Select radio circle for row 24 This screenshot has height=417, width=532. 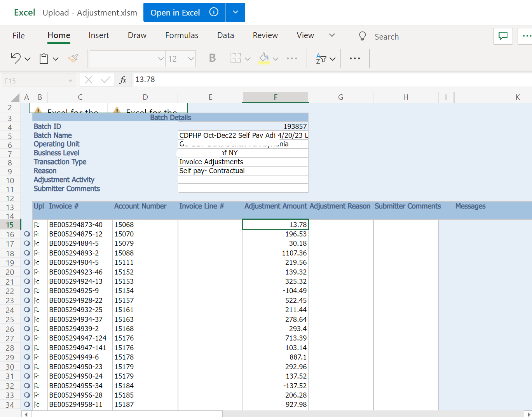coord(27,309)
